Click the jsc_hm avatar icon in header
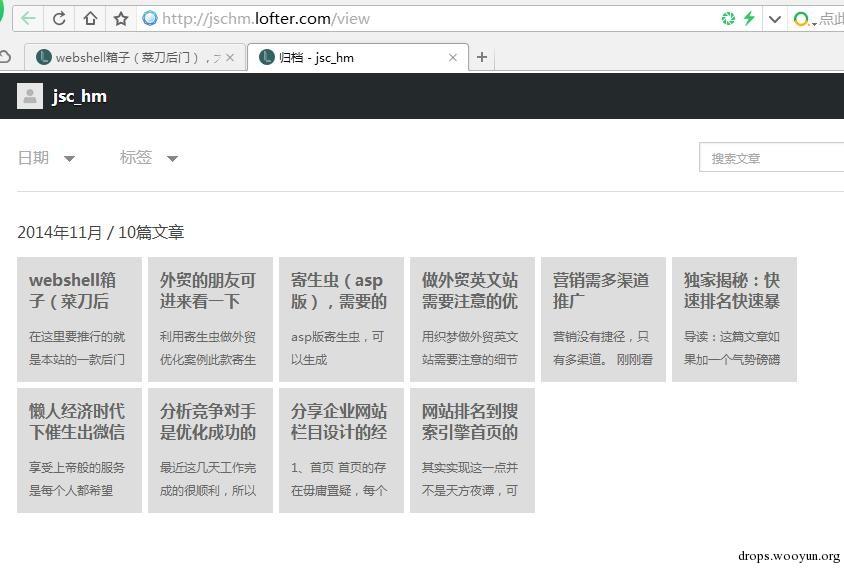 [30, 96]
